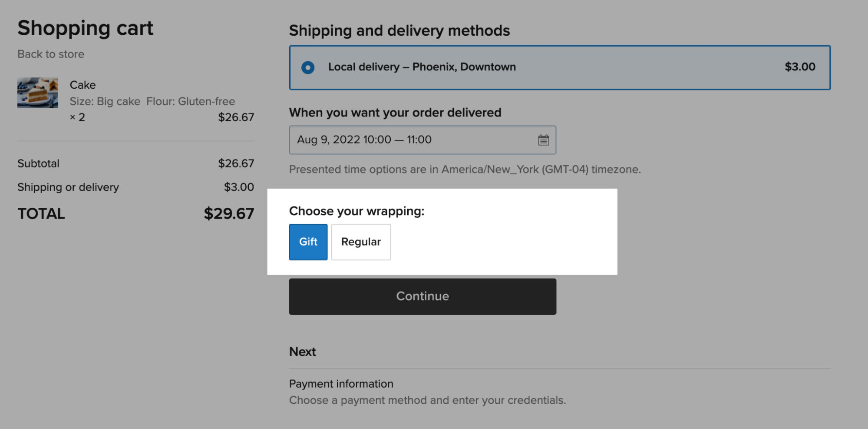Open the calendar icon for delivery date

click(x=543, y=140)
